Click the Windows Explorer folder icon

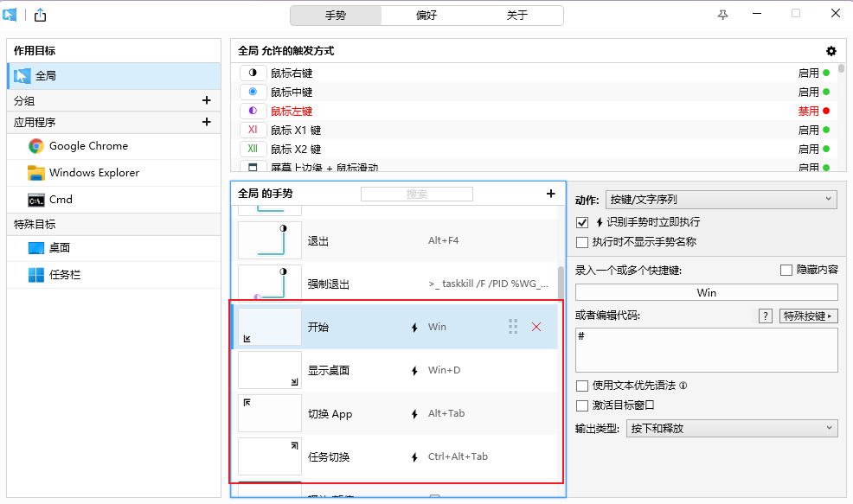point(36,173)
